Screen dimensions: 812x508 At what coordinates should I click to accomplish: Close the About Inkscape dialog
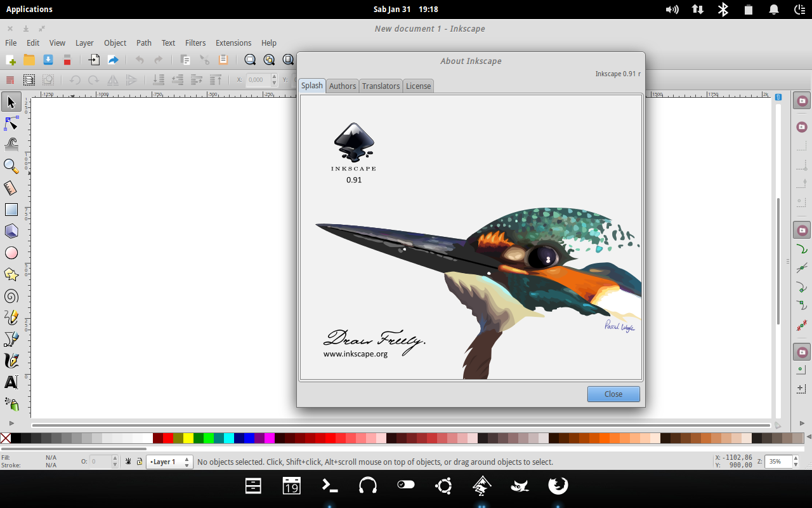click(613, 394)
